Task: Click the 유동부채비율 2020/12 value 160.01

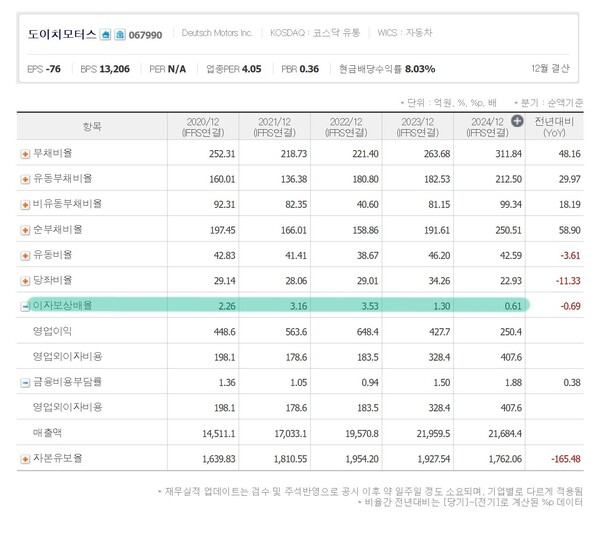Action: point(222,179)
